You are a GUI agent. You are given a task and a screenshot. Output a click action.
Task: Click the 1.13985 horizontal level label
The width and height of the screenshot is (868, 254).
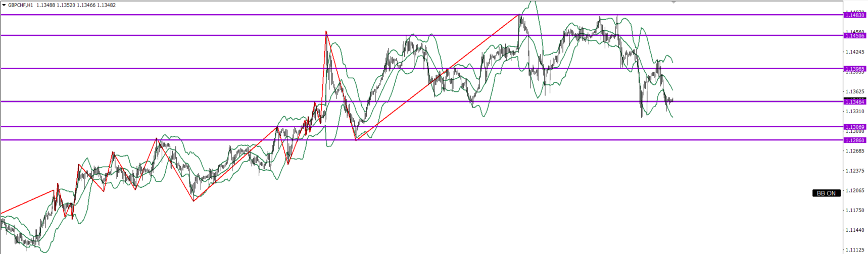855,69
